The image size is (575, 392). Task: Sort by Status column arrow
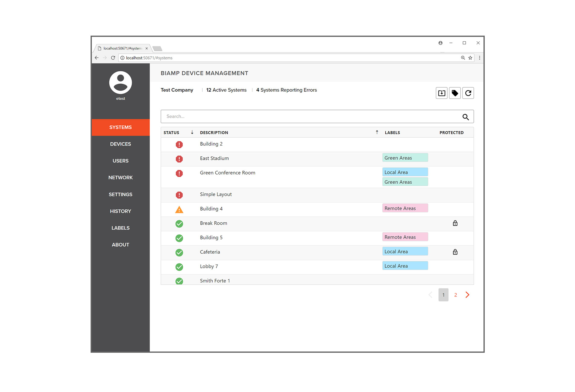192,132
